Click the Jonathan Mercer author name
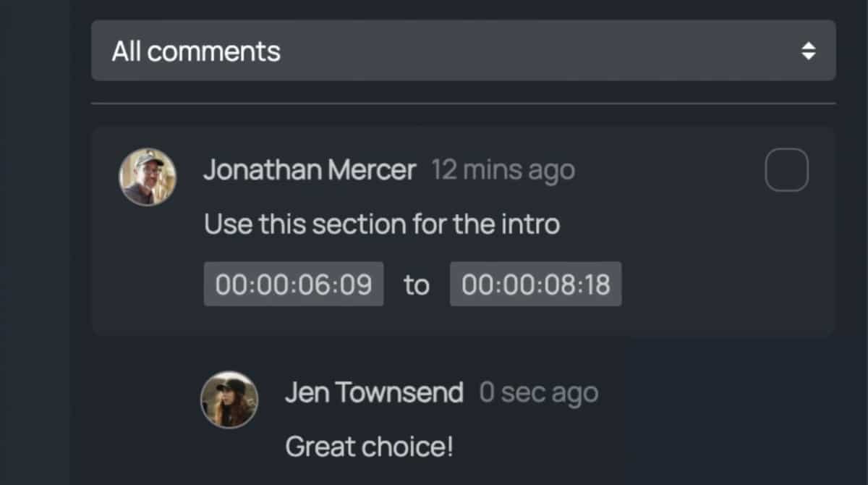 pyautogui.click(x=310, y=171)
